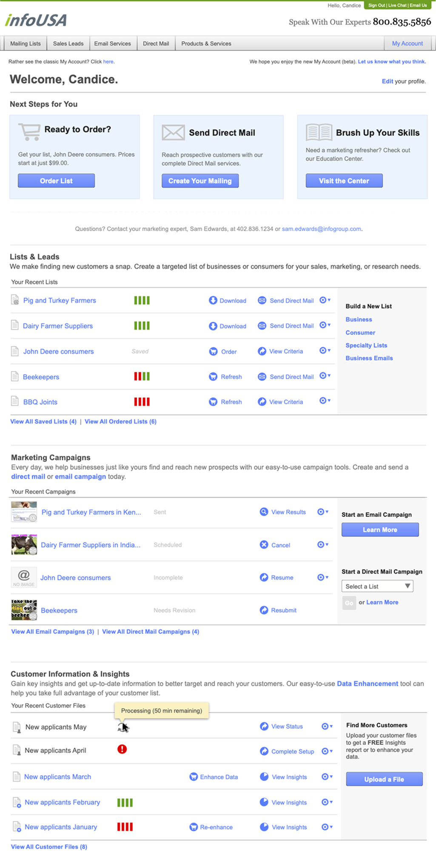Click the Sign Out link
Viewport: 436px width, 868px height.
(376, 6)
